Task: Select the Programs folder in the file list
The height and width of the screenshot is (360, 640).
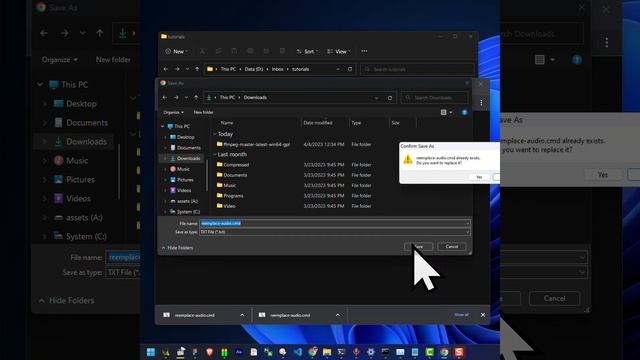Action: (x=230, y=196)
